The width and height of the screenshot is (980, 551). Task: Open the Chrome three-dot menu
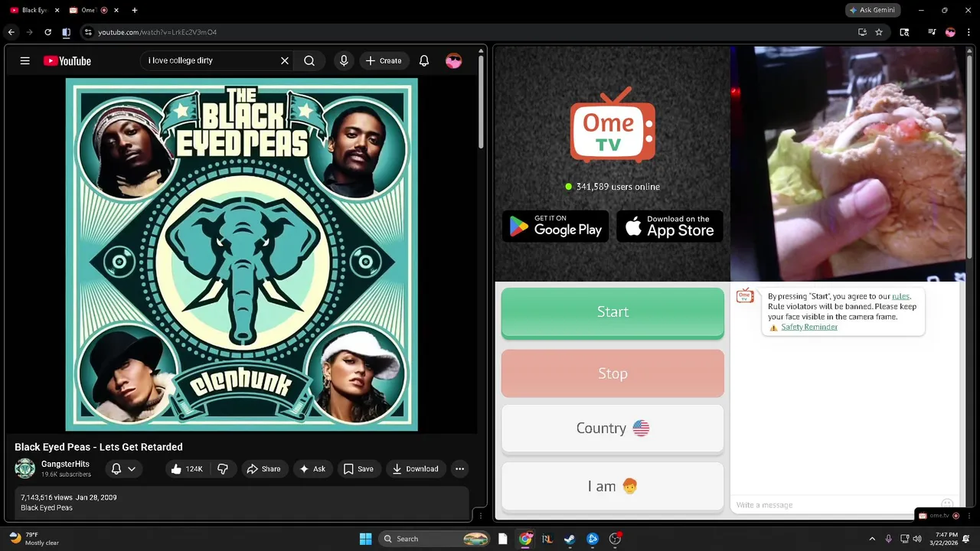pyautogui.click(x=969, y=32)
